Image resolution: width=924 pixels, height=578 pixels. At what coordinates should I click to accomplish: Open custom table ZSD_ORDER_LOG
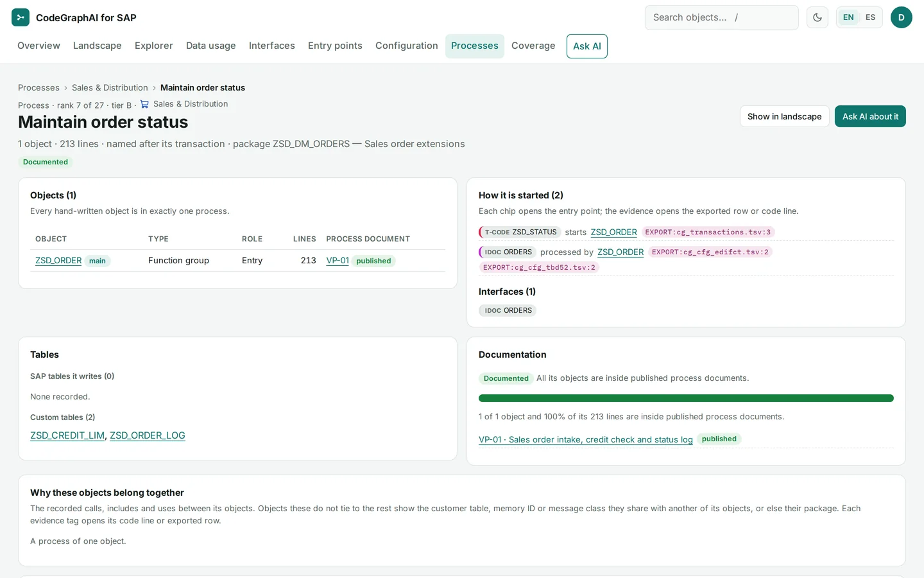click(x=148, y=435)
